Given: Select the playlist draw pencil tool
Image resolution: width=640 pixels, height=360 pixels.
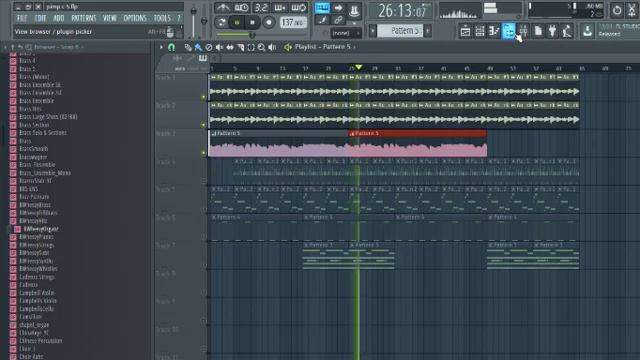Looking at the screenshot, I should (x=188, y=47).
